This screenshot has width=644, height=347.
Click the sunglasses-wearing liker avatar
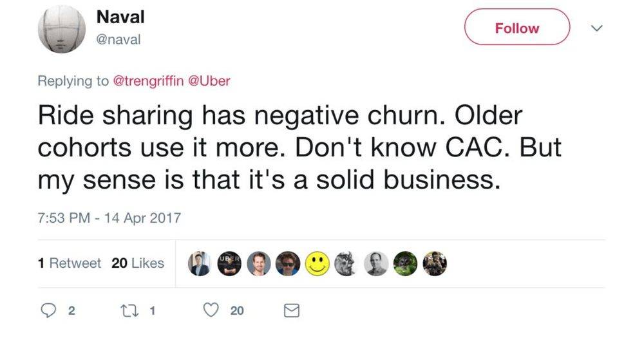coord(287,263)
